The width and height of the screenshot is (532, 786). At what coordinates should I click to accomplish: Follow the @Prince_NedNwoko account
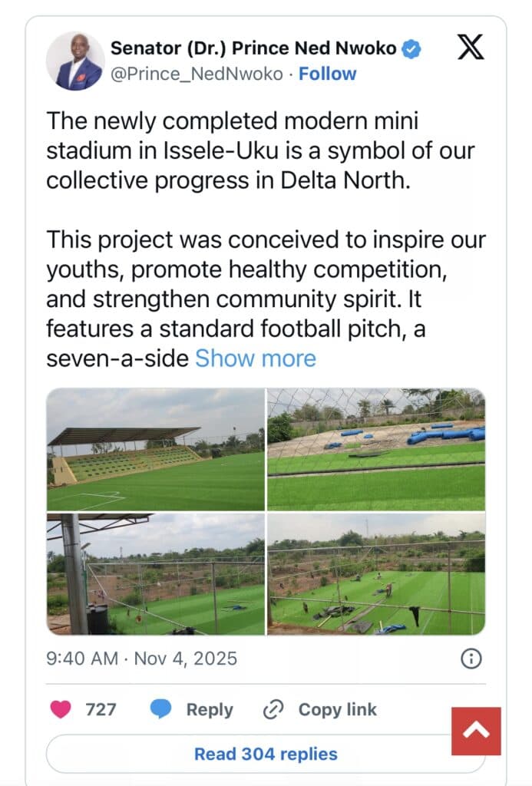click(328, 74)
